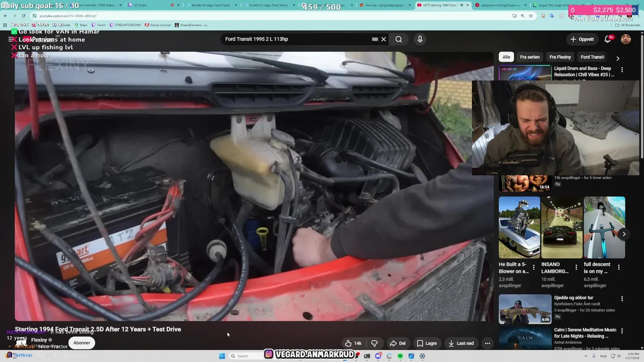This screenshot has width=644, height=362.
Task: Open options for He Built a 5-Blower short
Action: [534, 267]
